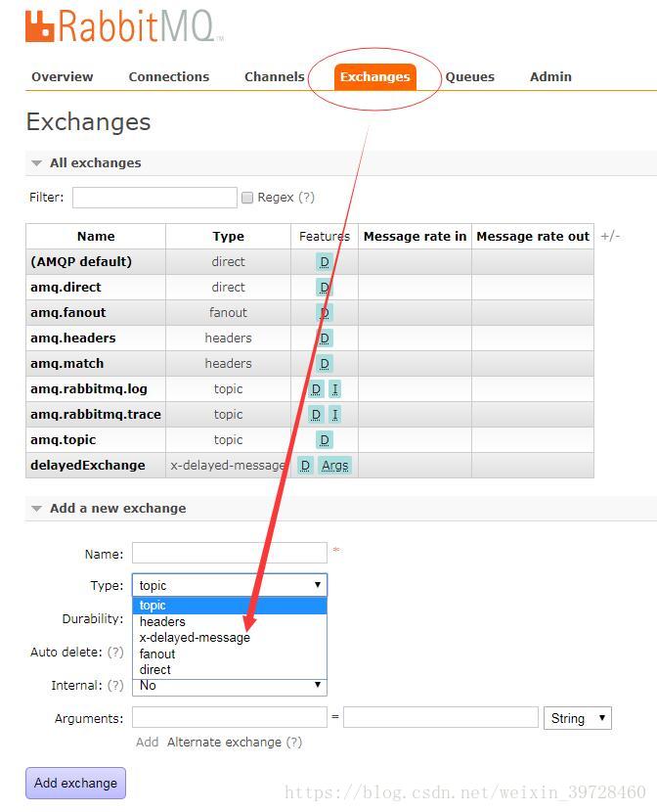Choose direct in the Type list
Viewport: 657px width, 812px height.
click(x=230, y=669)
